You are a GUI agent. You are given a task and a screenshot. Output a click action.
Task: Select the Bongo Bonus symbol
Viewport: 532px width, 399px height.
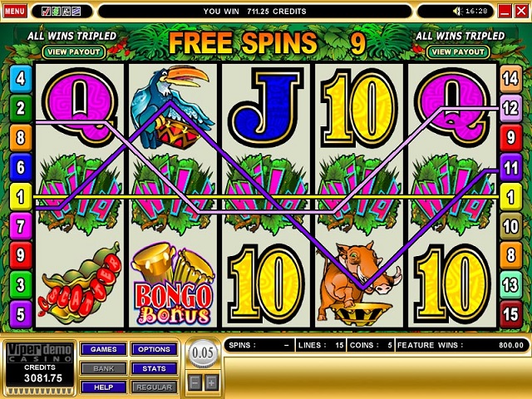173,283
